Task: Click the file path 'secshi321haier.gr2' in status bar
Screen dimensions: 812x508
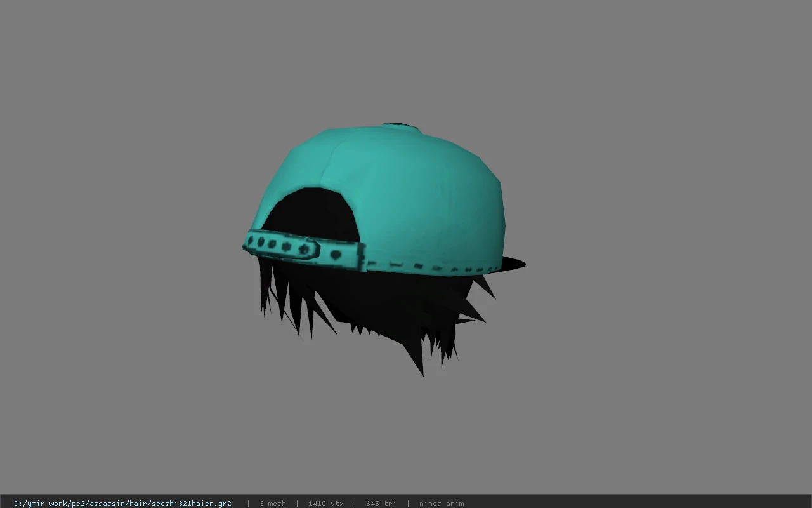Action: click(122, 503)
